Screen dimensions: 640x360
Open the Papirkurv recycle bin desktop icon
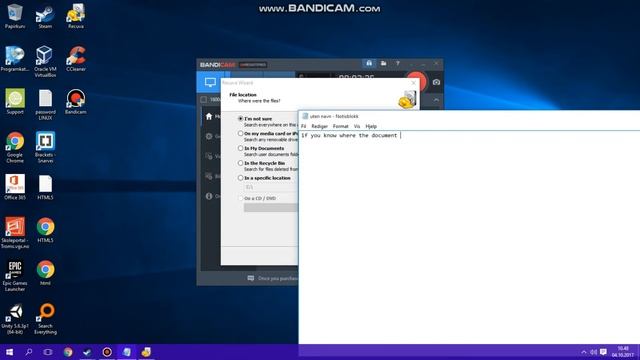pos(15,16)
